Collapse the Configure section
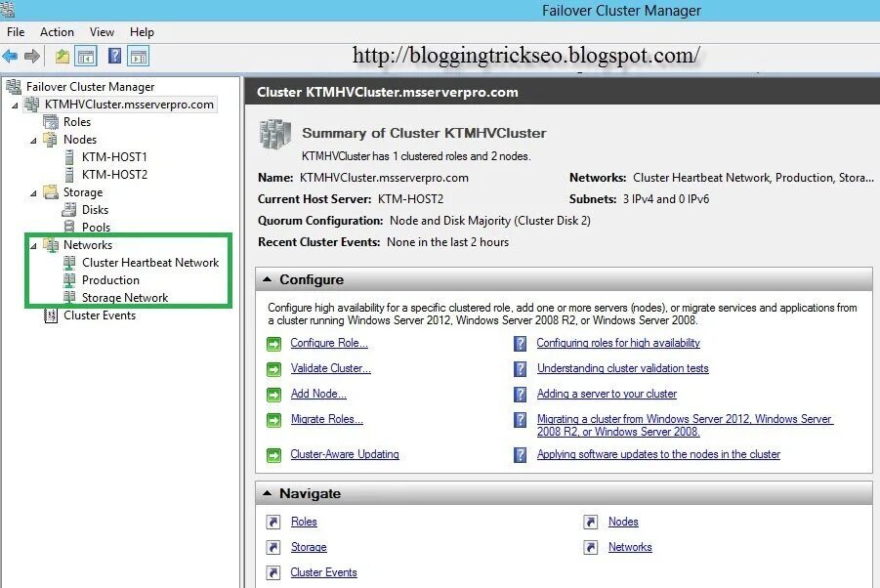The height and width of the screenshot is (588, 880). point(268,278)
